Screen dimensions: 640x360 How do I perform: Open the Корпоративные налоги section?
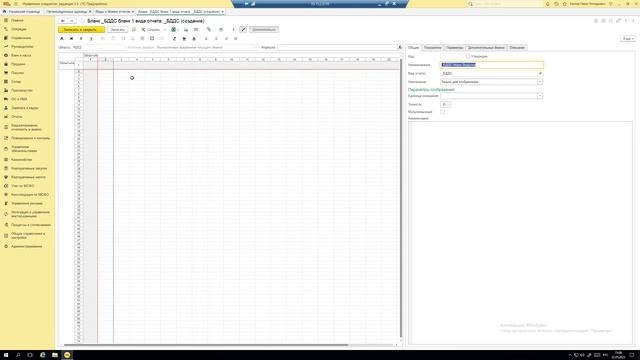(28, 177)
